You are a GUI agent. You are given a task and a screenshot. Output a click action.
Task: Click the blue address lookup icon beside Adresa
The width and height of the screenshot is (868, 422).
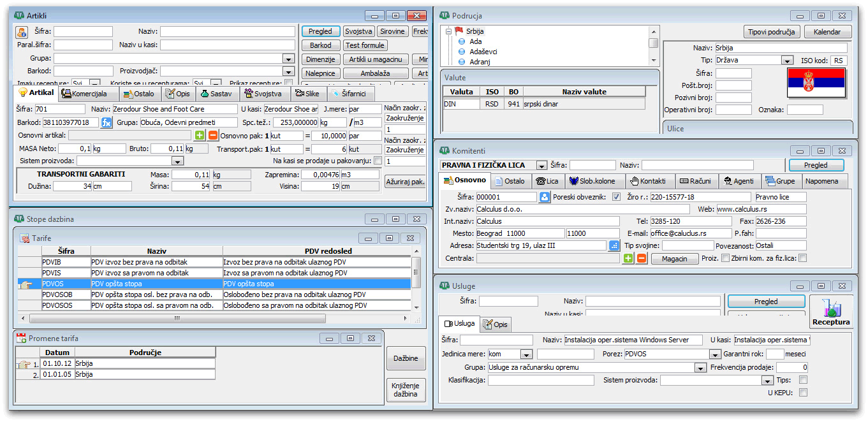(614, 245)
